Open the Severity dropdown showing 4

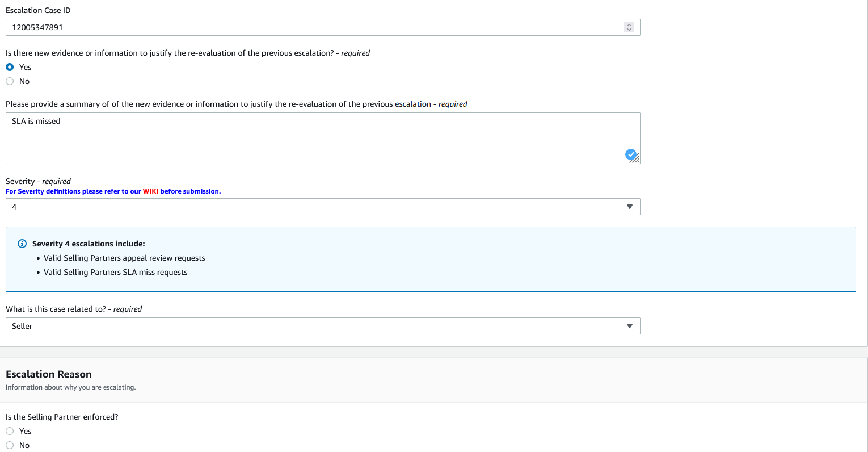pos(323,207)
